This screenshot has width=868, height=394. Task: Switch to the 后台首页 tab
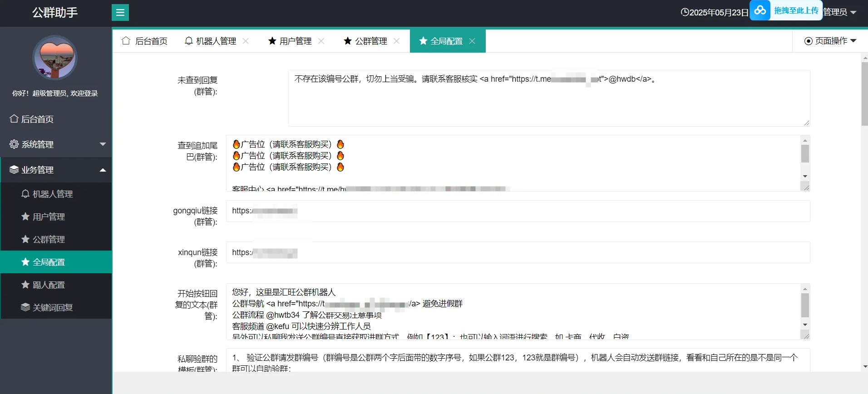[144, 41]
